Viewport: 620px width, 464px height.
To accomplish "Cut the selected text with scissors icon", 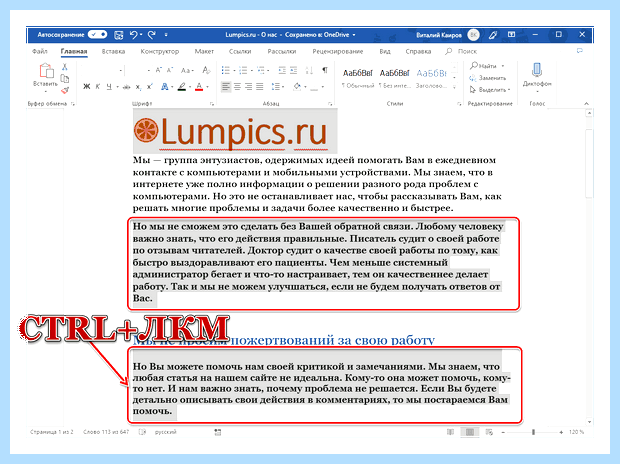I will (x=64, y=67).
